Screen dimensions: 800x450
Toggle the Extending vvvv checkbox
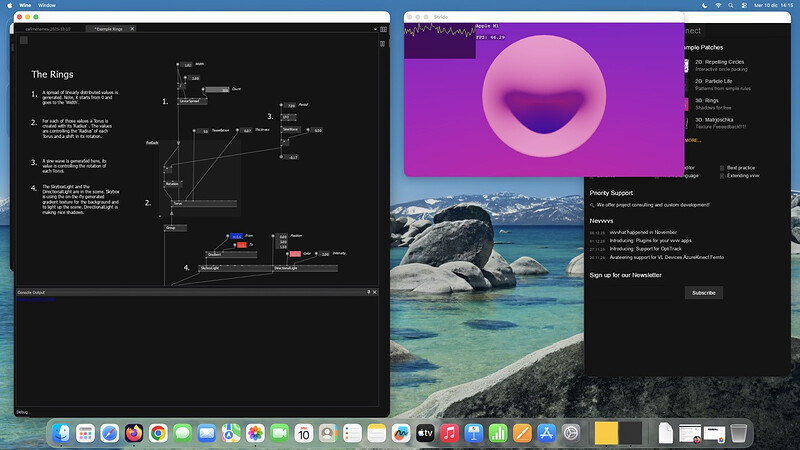tap(724, 176)
